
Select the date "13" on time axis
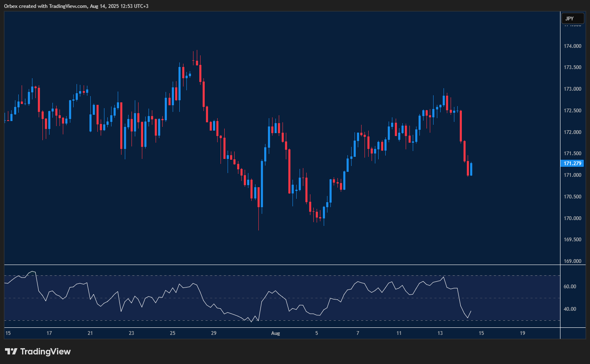pos(440,333)
